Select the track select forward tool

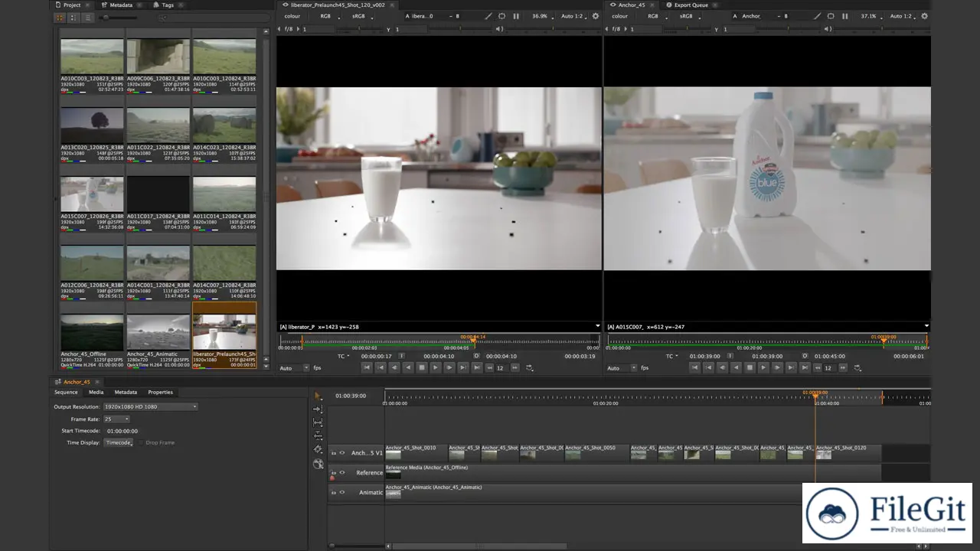(x=318, y=409)
